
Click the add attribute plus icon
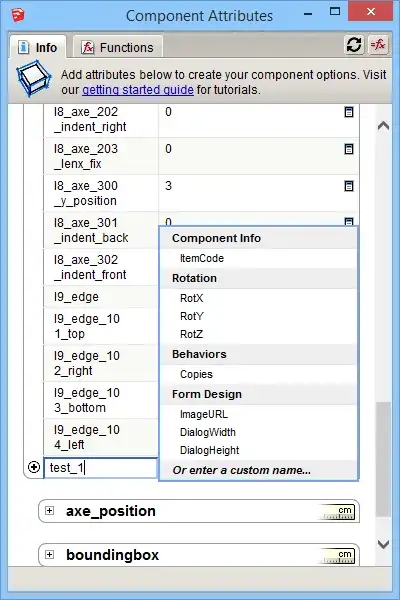point(34,467)
